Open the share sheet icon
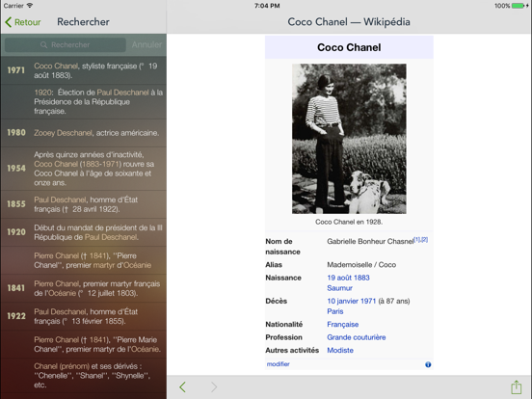Image resolution: width=532 pixels, height=399 pixels. tap(516, 386)
